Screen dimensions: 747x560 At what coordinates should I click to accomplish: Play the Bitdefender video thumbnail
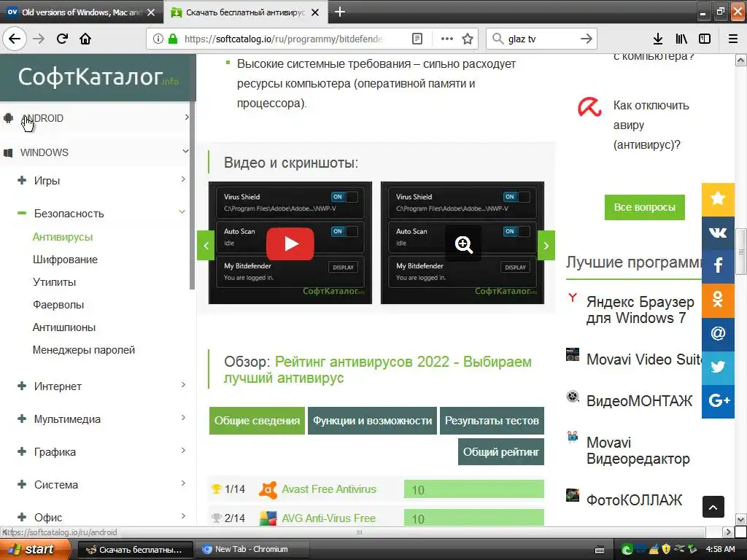pyautogui.click(x=290, y=244)
